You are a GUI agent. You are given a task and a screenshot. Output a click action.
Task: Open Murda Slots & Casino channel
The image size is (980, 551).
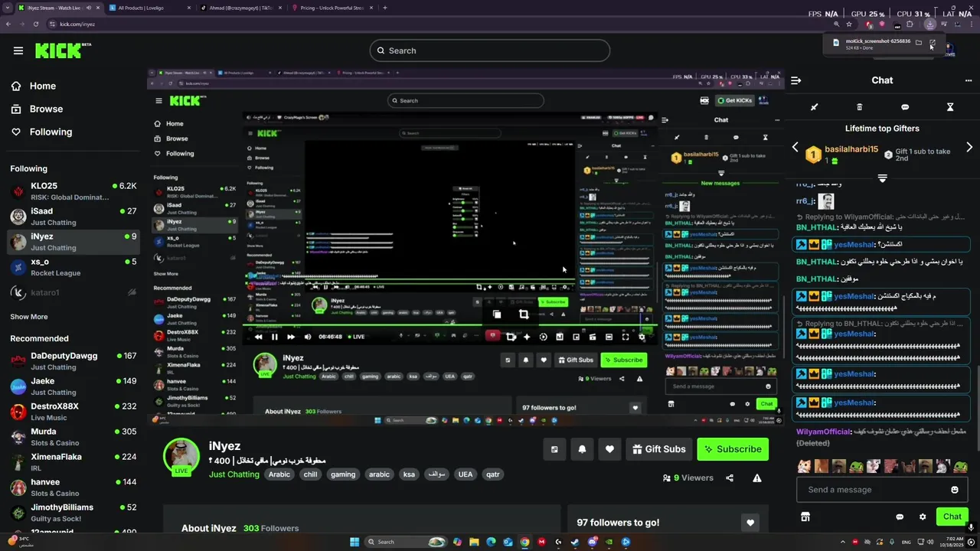pyautogui.click(x=73, y=437)
